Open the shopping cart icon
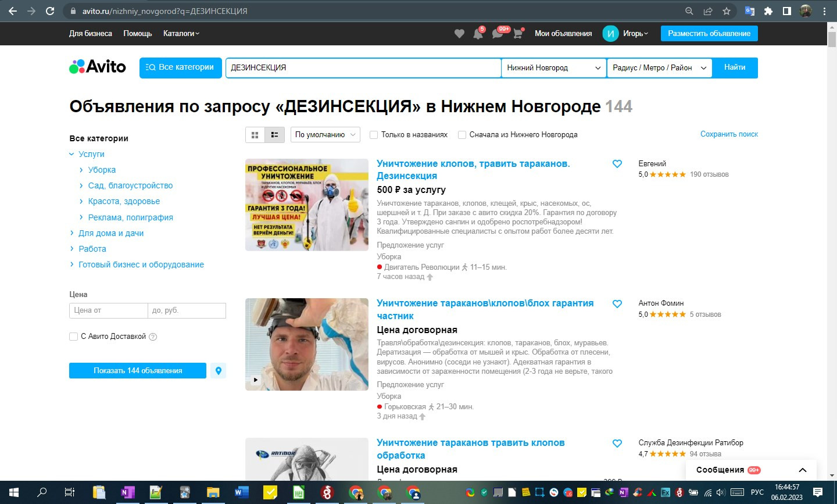The width and height of the screenshot is (837, 504). [x=517, y=34]
